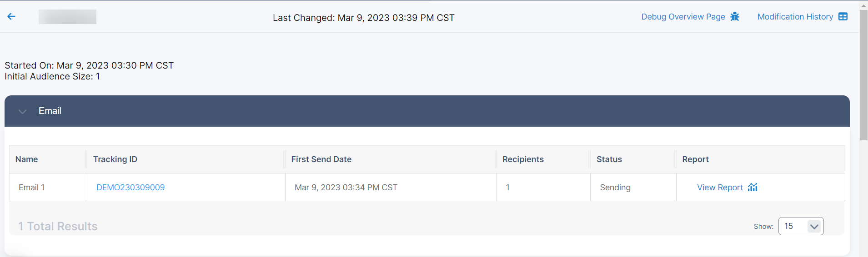This screenshot has height=257, width=868.
Task: Collapse the Email section chevron
Action: pyautogui.click(x=22, y=111)
